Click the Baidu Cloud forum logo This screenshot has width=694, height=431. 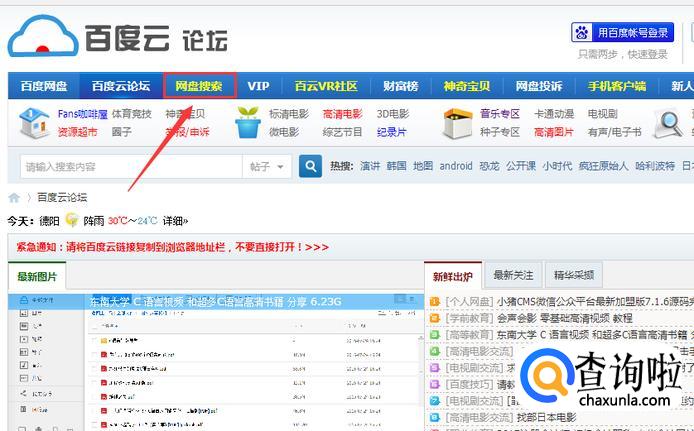118,37
